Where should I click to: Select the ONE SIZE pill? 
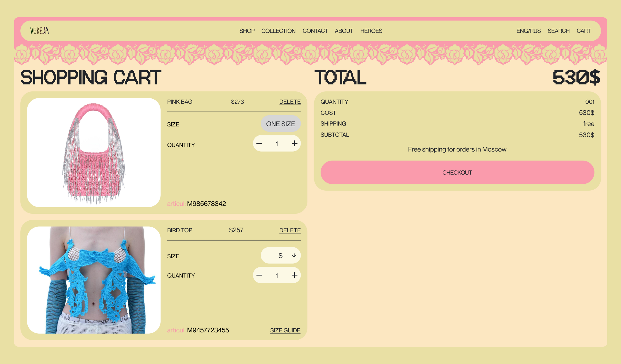click(280, 124)
